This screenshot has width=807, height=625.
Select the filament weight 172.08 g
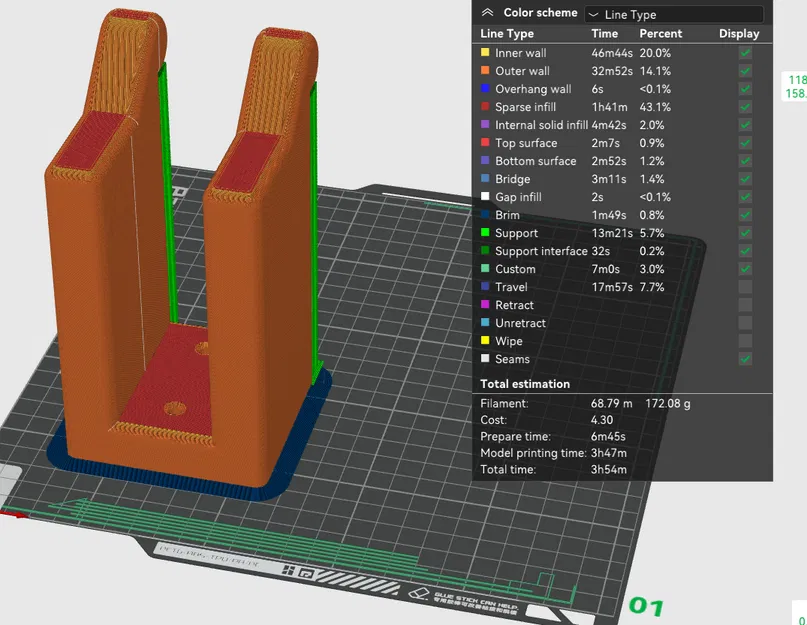(x=668, y=404)
